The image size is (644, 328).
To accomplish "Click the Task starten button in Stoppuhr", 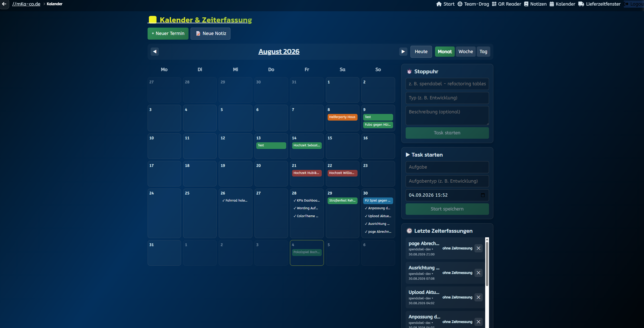I will pos(447,133).
